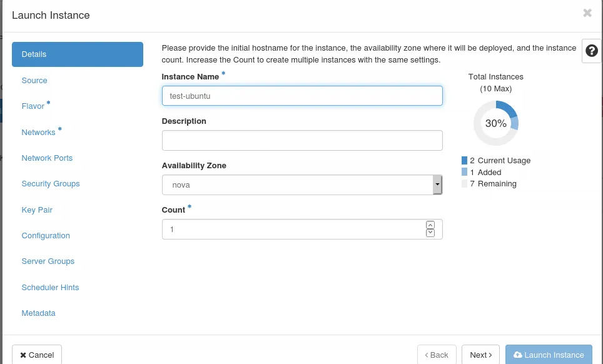Open the Scheduler Hints step
The width and height of the screenshot is (603, 364).
50,288
